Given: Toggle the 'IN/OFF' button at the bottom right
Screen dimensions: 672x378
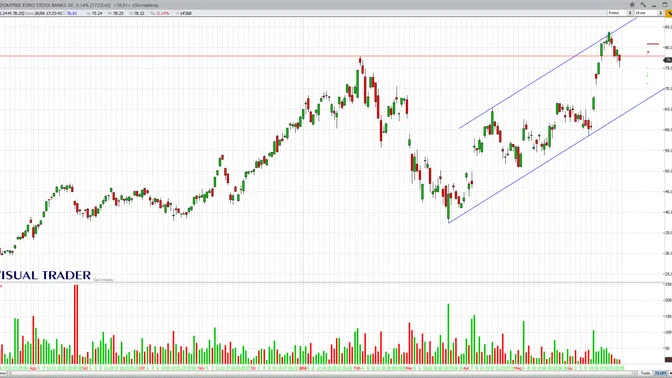Looking at the screenshot, I should click(x=660, y=373).
